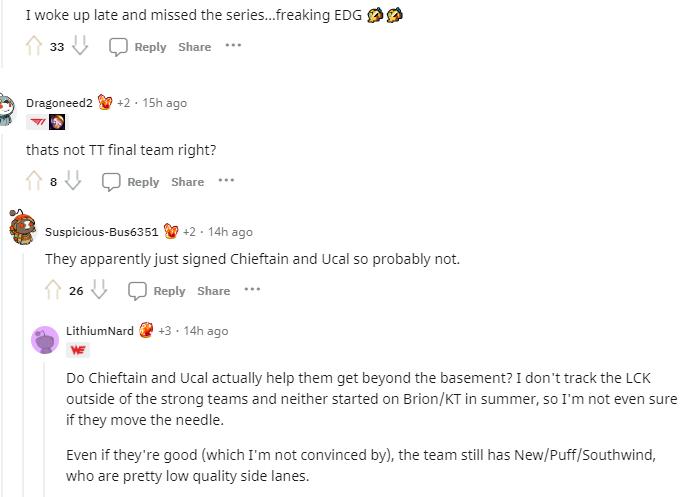Open LithiumNard's profile link
This screenshot has height=497, width=700.
point(100,331)
